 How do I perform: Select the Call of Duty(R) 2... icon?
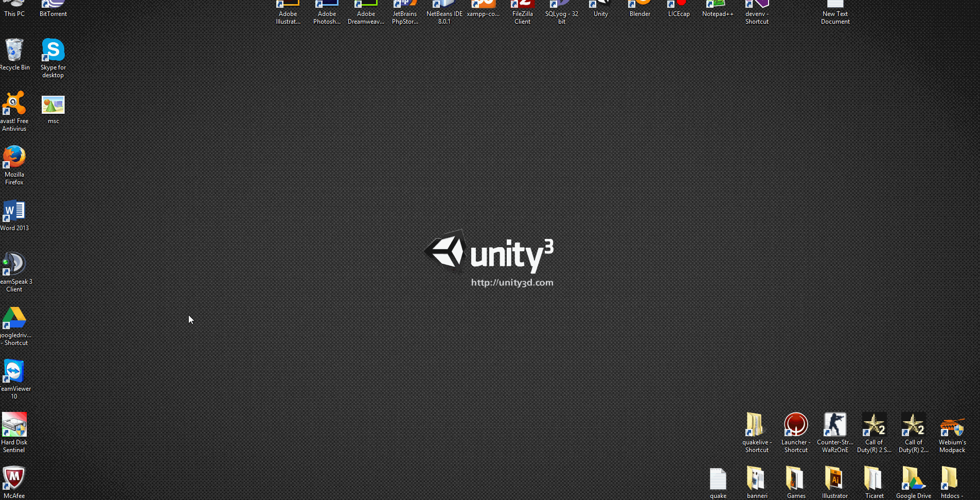tap(914, 433)
